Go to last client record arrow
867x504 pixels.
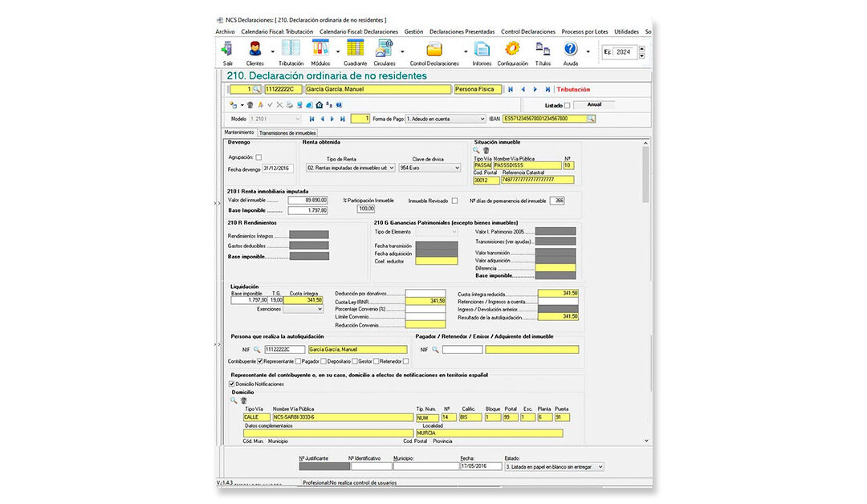(547, 89)
